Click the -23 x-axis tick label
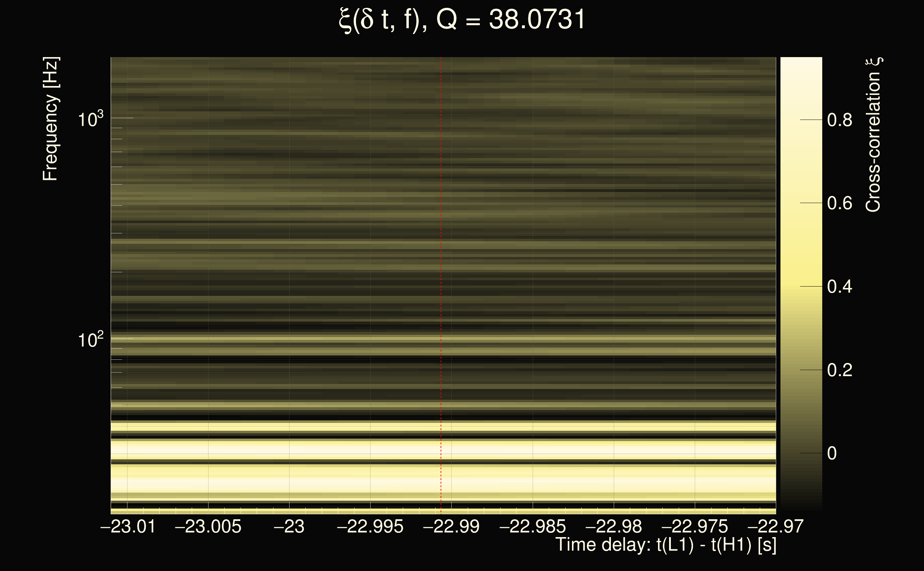This screenshot has height=571, width=924. click(x=289, y=526)
